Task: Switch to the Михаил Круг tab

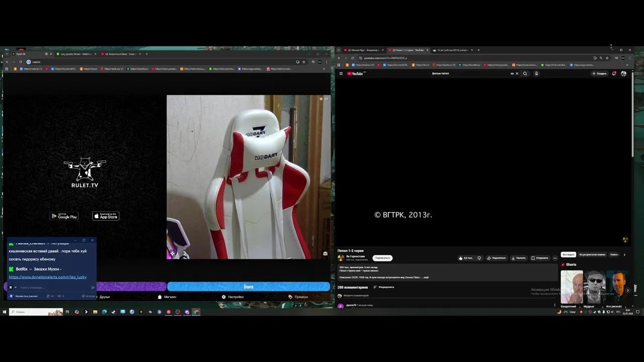Action: (x=364, y=50)
